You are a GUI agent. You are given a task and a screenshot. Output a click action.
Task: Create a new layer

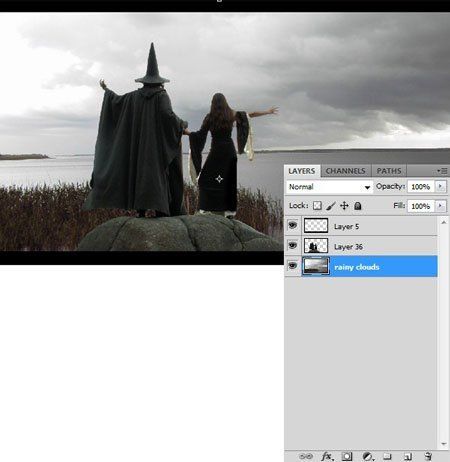[x=408, y=456]
